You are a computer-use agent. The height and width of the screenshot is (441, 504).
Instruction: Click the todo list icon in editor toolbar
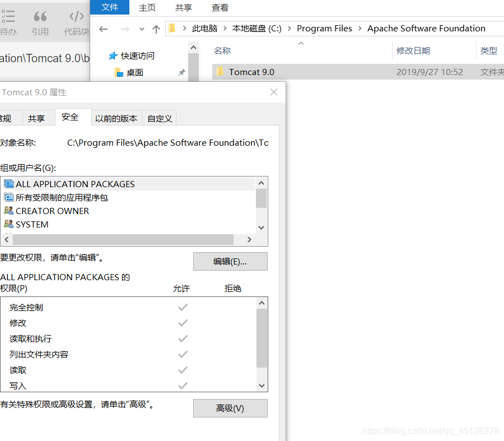pos(8,16)
